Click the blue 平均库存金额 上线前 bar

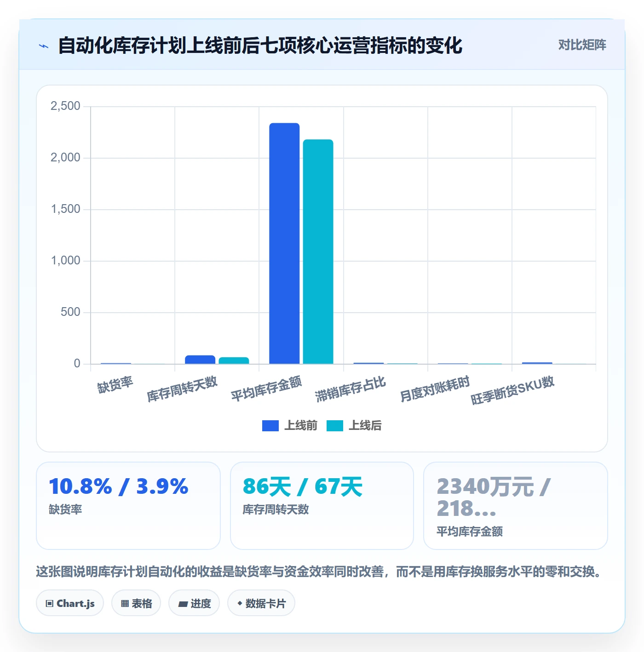pyautogui.click(x=284, y=243)
